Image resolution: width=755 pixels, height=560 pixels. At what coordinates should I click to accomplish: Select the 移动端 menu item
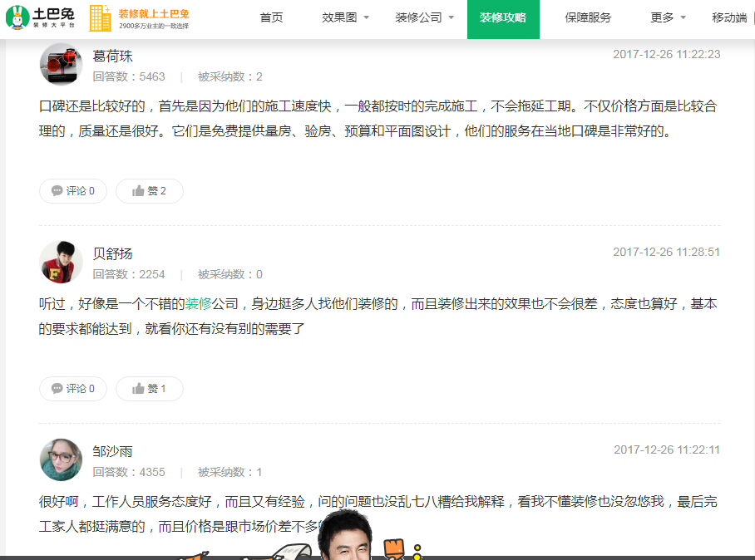pos(728,17)
